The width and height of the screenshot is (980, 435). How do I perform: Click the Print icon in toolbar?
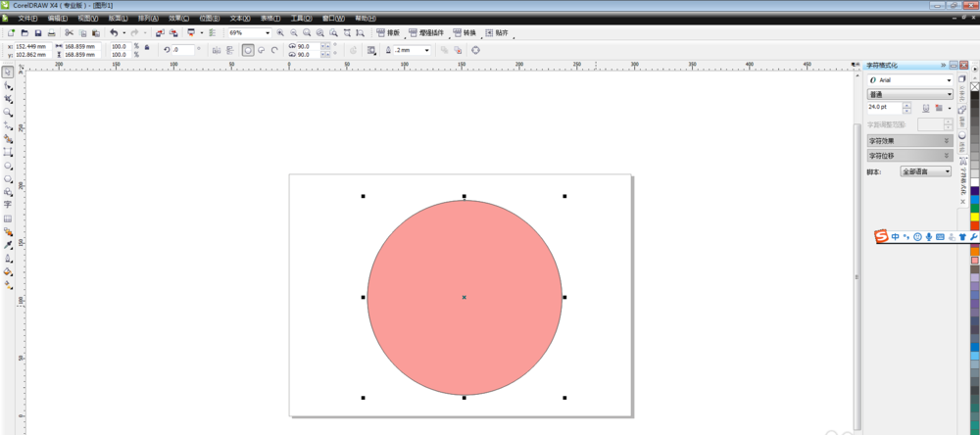(x=51, y=33)
